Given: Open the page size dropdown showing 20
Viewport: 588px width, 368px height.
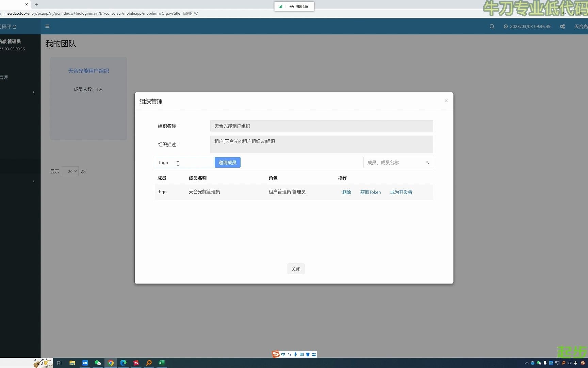Looking at the screenshot, I should 70,171.
